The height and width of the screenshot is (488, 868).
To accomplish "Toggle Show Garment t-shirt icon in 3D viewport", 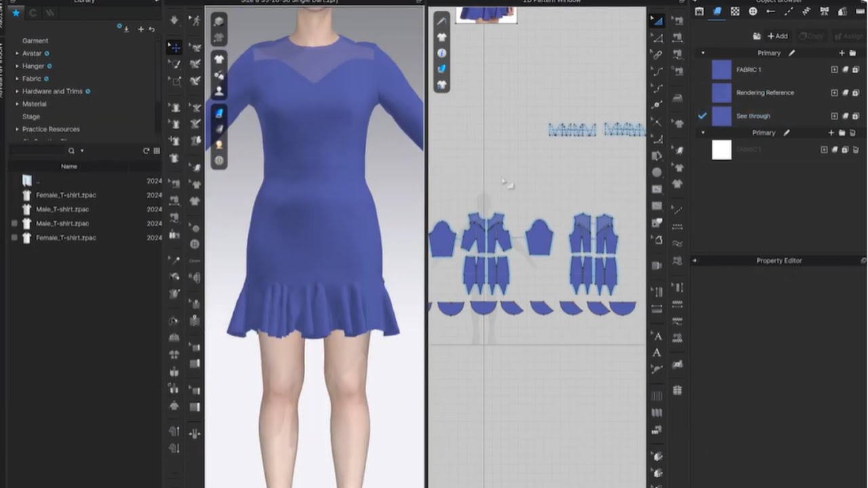I will click(219, 60).
